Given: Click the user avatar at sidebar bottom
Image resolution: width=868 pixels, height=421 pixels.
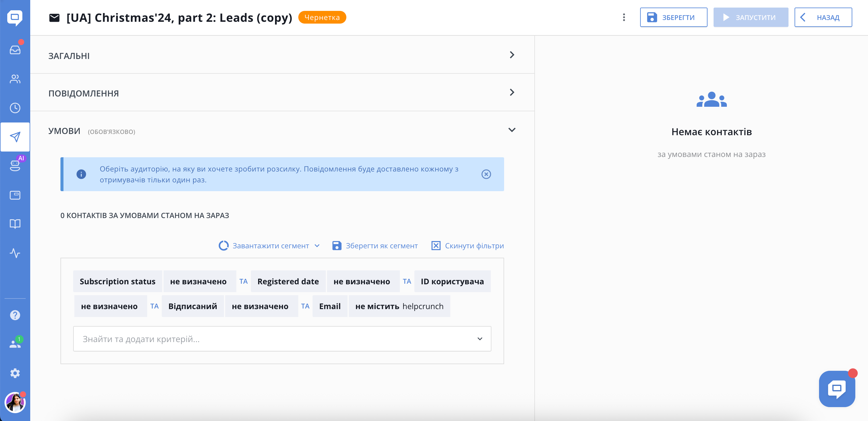Looking at the screenshot, I should [x=15, y=403].
